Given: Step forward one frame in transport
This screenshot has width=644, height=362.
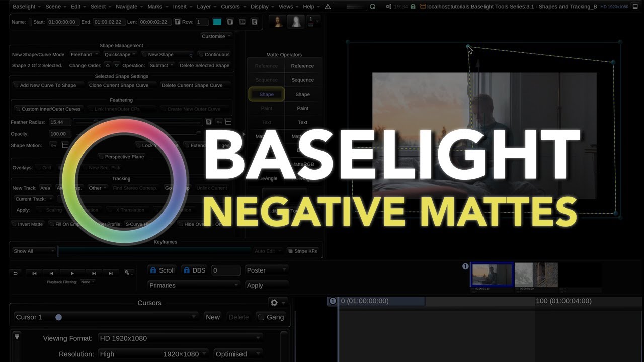Looking at the screenshot, I should pyautogui.click(x=94, y=273).
